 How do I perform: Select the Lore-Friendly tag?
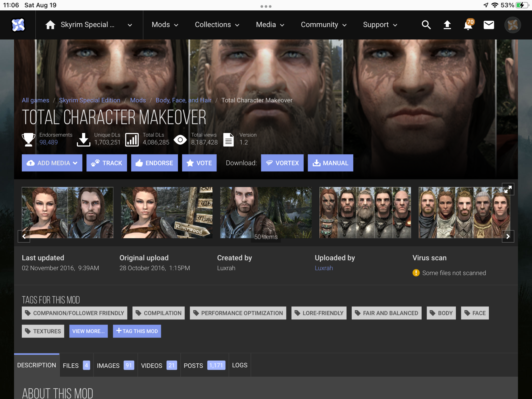[319, 313]
